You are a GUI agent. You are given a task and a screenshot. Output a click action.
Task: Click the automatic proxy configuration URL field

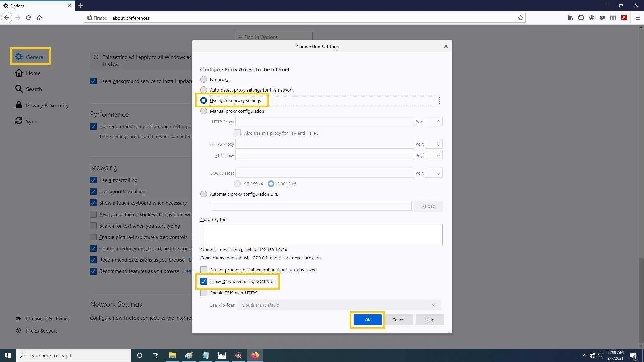click(x=311, y=206)
